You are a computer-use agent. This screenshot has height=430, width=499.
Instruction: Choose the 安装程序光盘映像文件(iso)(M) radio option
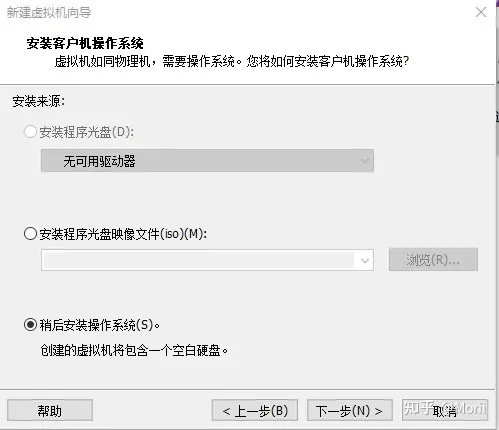[x=30, y=233]
